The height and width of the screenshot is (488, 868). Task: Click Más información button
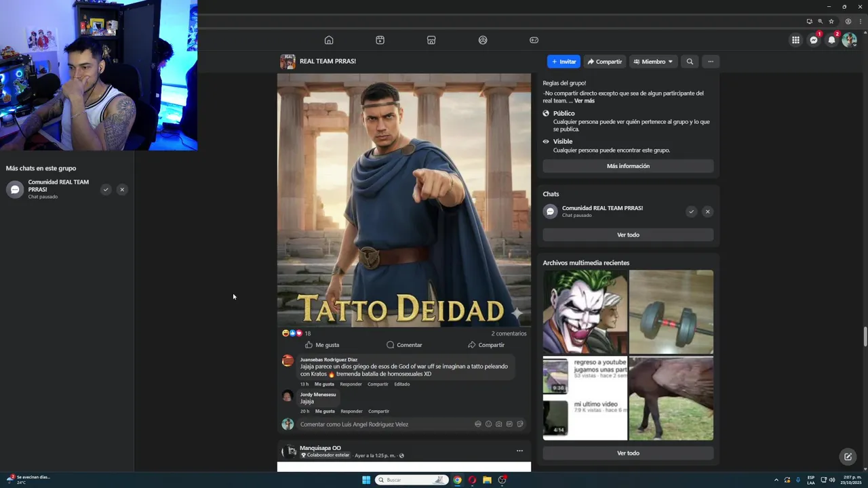628,166
